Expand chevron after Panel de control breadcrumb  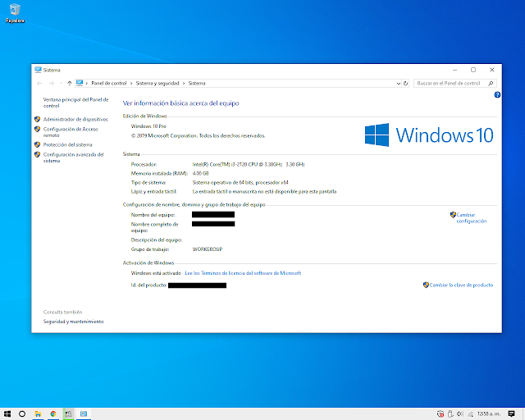[x=131, y=84]
